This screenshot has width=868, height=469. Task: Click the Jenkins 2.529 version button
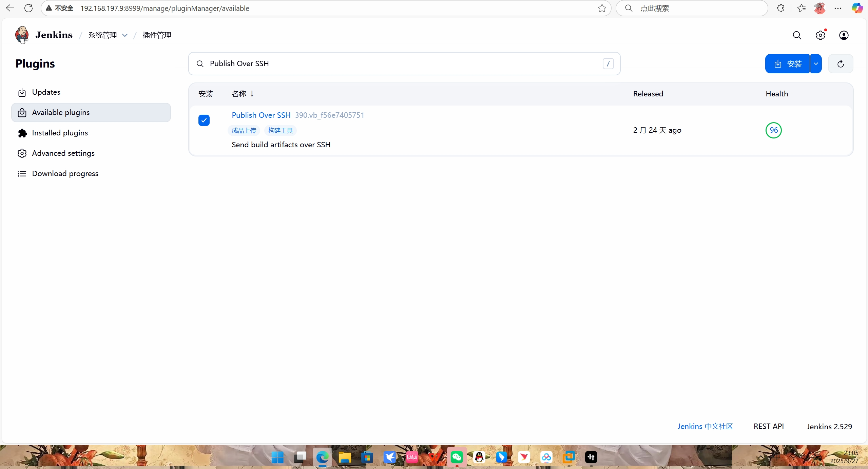point(829,427)
